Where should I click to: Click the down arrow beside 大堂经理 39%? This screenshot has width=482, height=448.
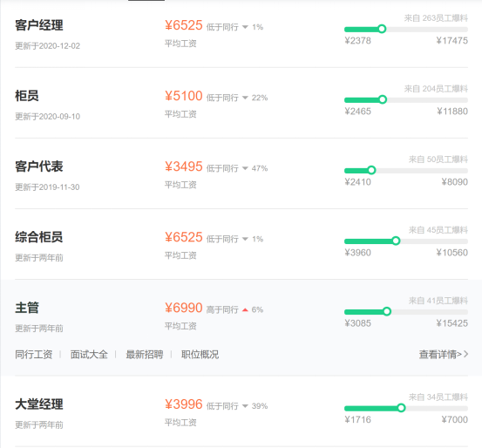point(245,406)
